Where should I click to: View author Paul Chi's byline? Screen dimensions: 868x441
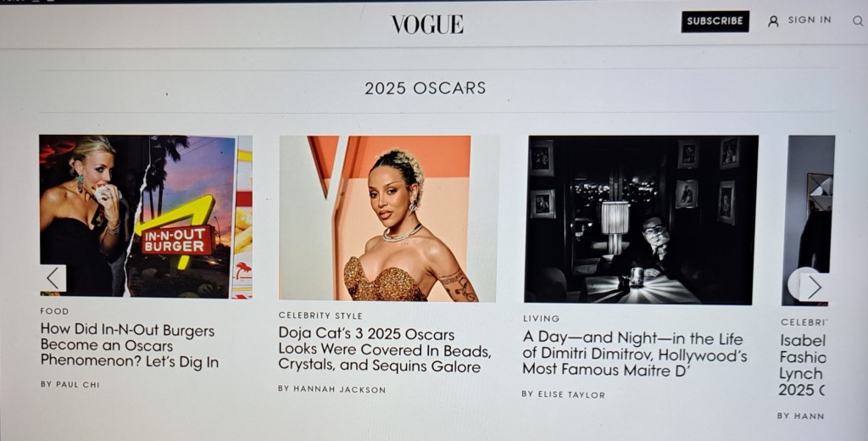click(70, 384)
